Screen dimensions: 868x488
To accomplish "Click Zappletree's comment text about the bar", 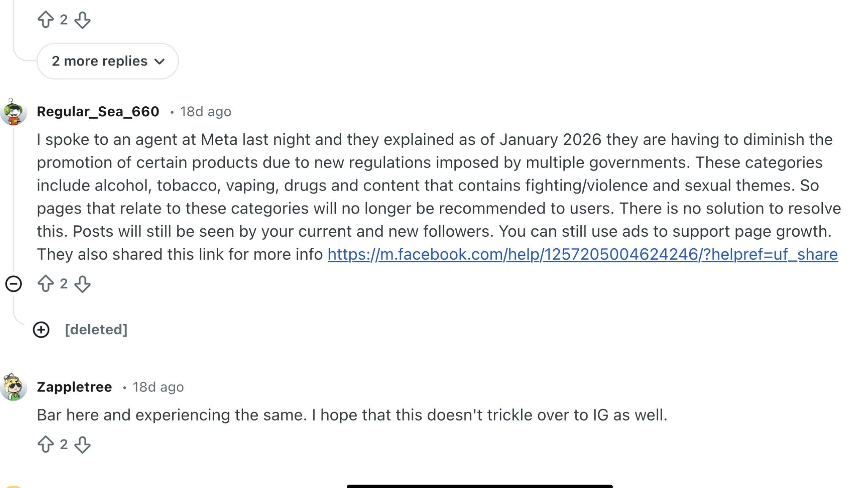I will (352, 415).
